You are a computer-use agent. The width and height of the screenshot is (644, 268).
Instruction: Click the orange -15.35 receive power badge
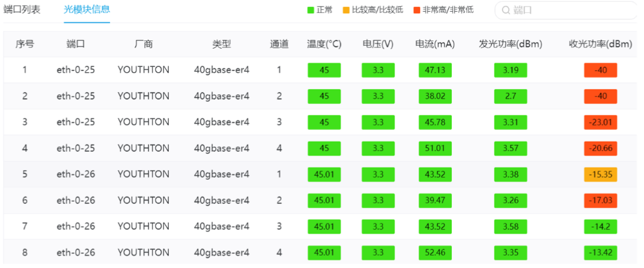pos(600,175)
